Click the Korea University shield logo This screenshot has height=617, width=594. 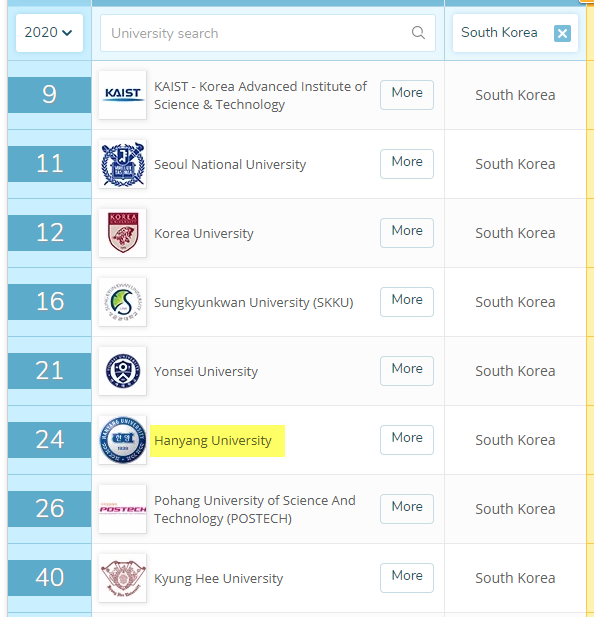pyautogui.click(x=122, y=233)
